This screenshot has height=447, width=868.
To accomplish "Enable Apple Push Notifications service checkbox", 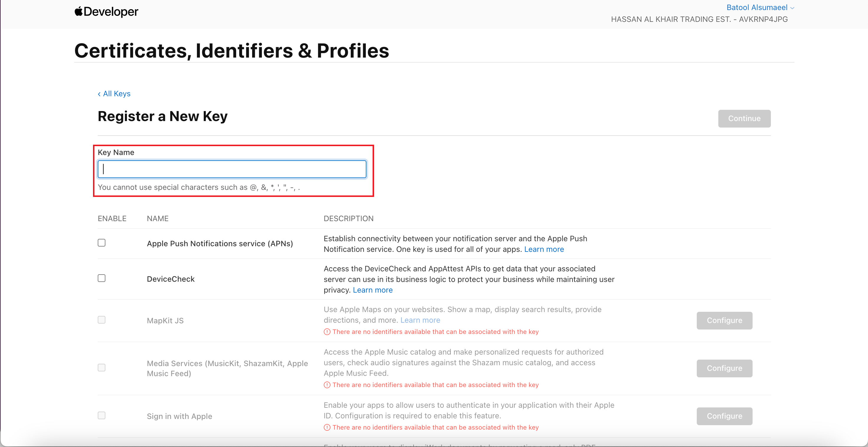I will coord(102,243).
